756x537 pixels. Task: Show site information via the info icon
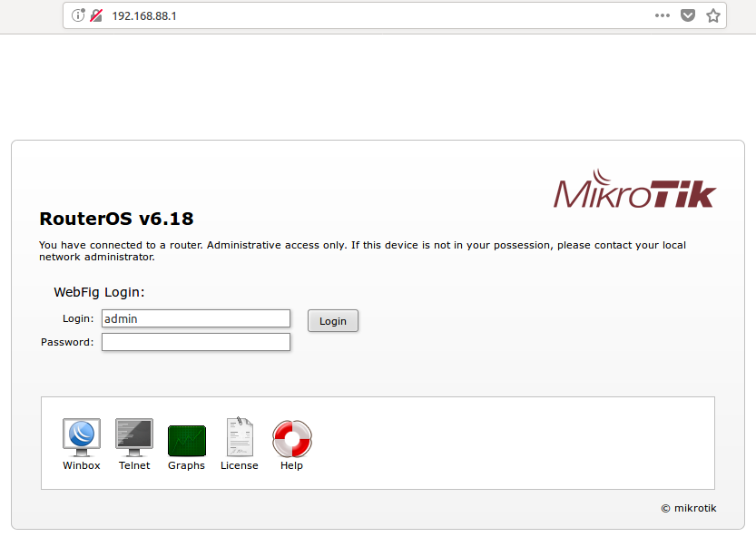tap(78, 15)
